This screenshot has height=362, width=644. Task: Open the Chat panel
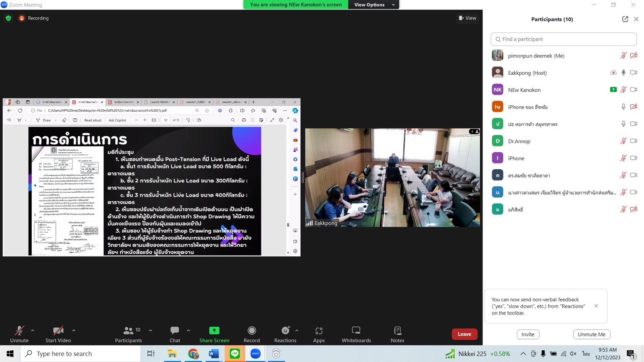point(175,334)
